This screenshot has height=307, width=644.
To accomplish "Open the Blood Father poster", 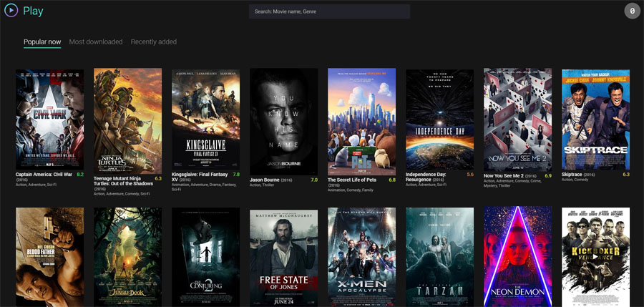I will [x=49, y=257].
